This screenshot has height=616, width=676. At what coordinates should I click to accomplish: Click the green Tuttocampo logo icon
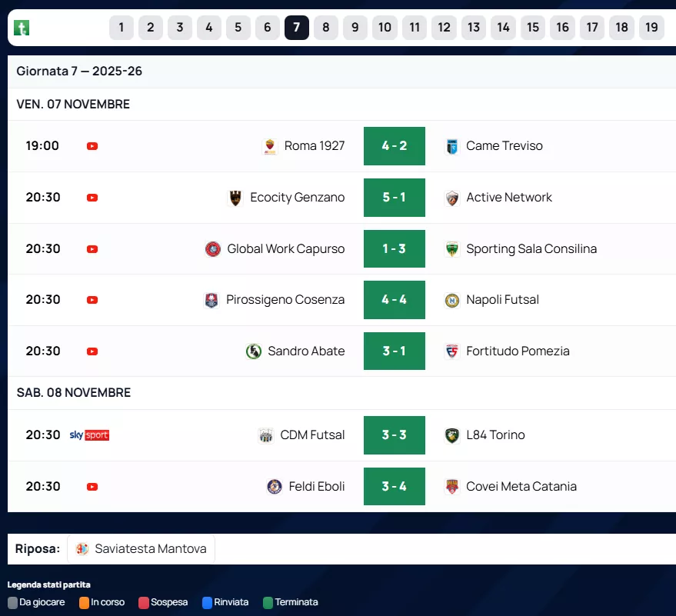[22, 28]
